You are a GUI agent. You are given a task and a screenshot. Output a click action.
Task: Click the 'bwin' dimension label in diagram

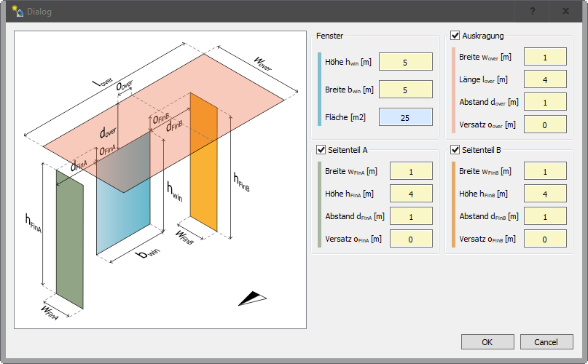coord(149,253)
